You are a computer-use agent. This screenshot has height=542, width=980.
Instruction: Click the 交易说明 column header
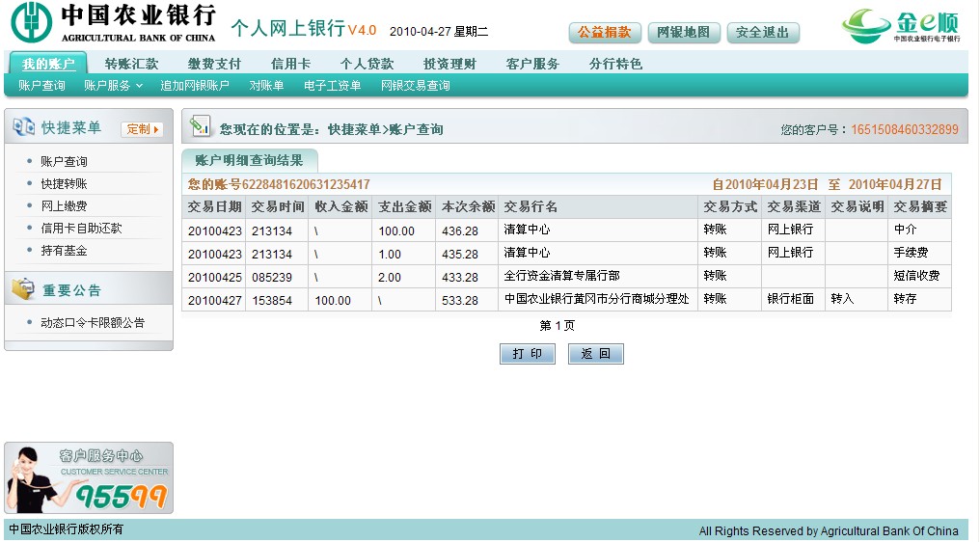tap(857, 207)
